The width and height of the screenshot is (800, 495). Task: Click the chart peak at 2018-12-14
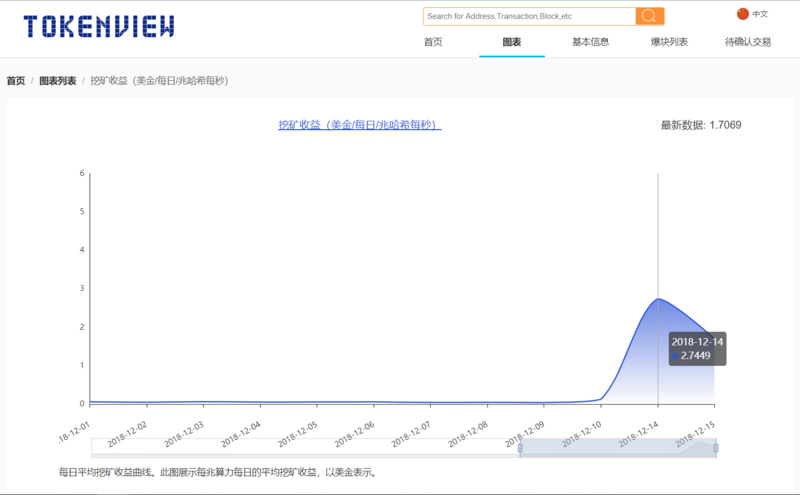coord(657,299)
